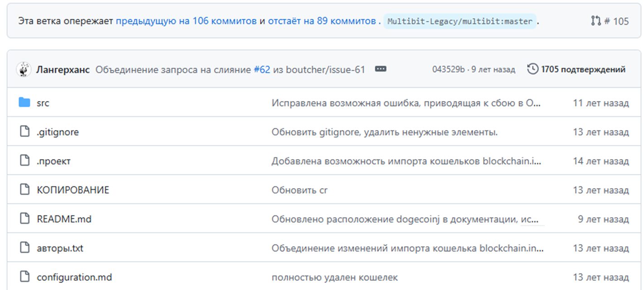
Task: Click 'отстаёт на 89 коммитов' link
Action: coord(321,21)
